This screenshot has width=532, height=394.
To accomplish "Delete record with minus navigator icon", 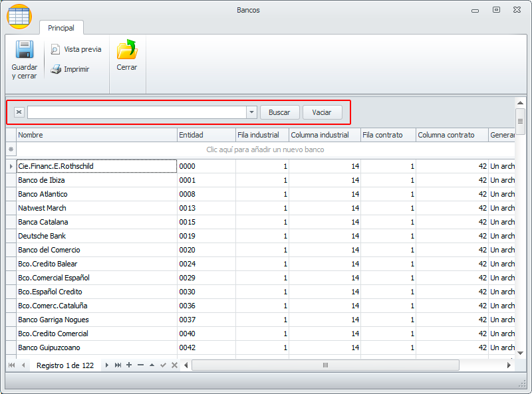I will click(x=140, y=365).
